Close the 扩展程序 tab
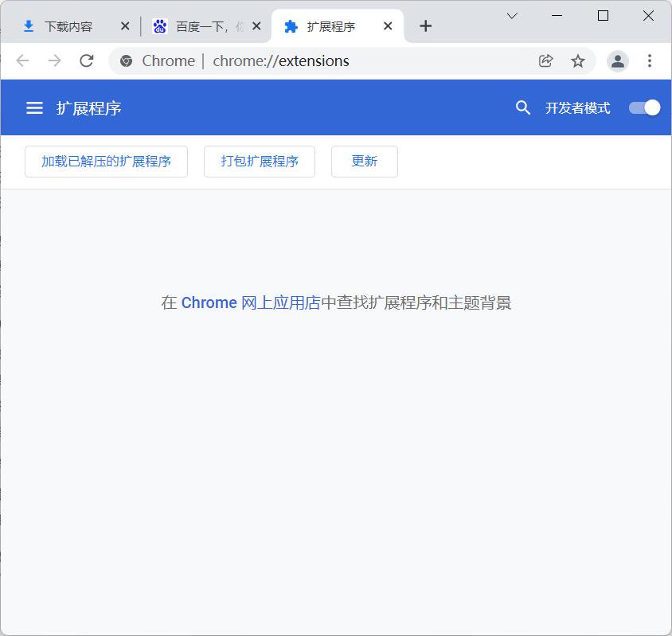The image size is (672, 636). [388, 26]
